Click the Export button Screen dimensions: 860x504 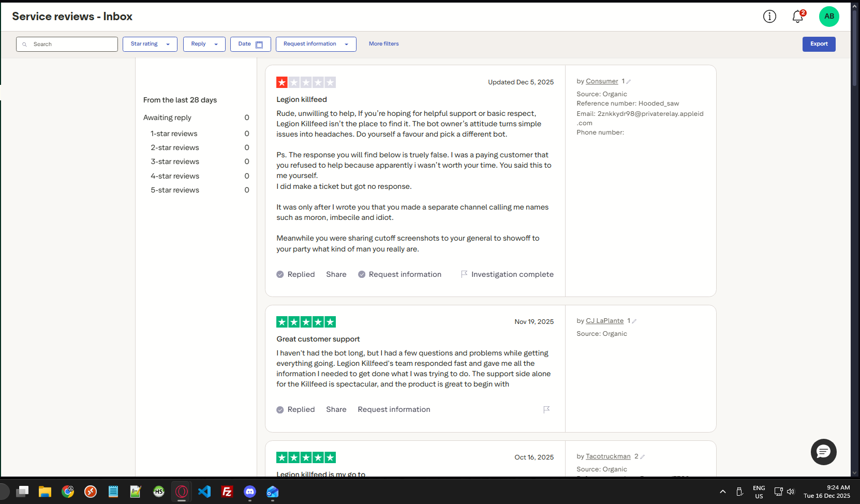click(819, 44)
